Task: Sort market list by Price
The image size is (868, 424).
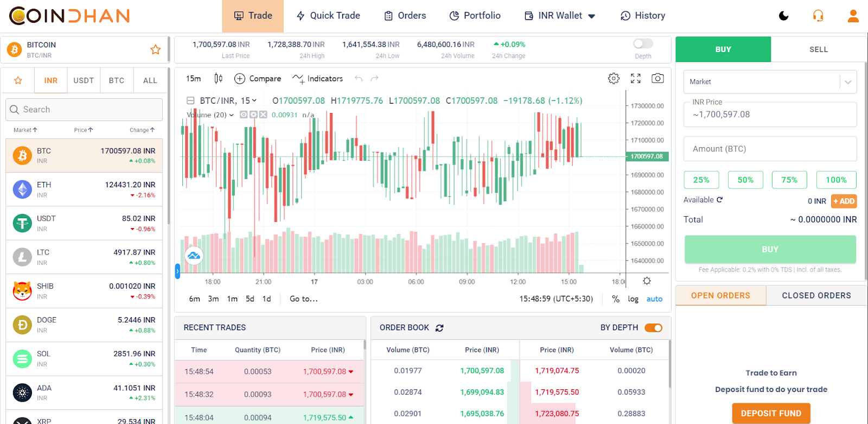Action: coord(84,130)
